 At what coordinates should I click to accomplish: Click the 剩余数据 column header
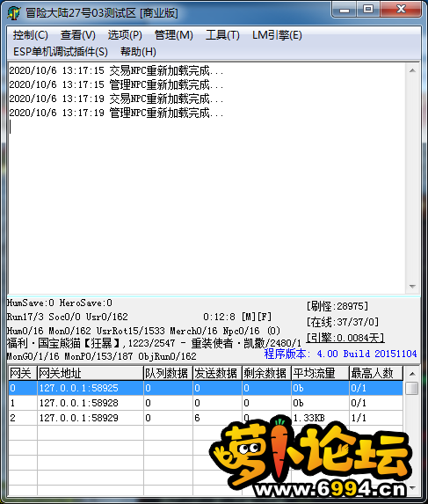pos(266,373)
